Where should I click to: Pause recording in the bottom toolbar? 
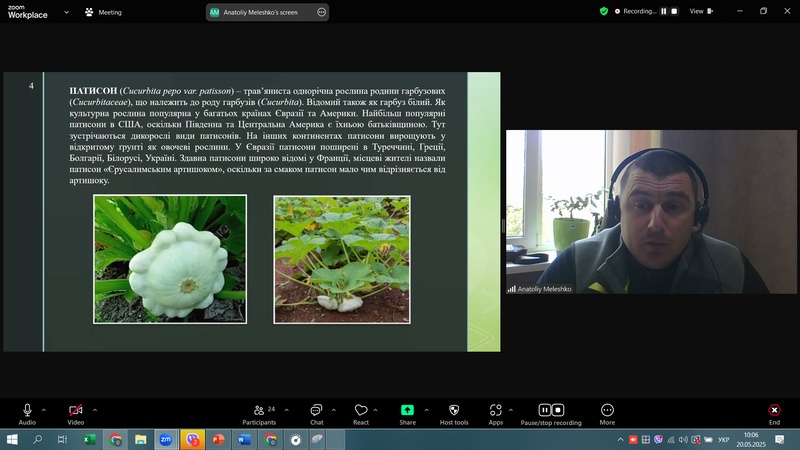click(545, 410)
